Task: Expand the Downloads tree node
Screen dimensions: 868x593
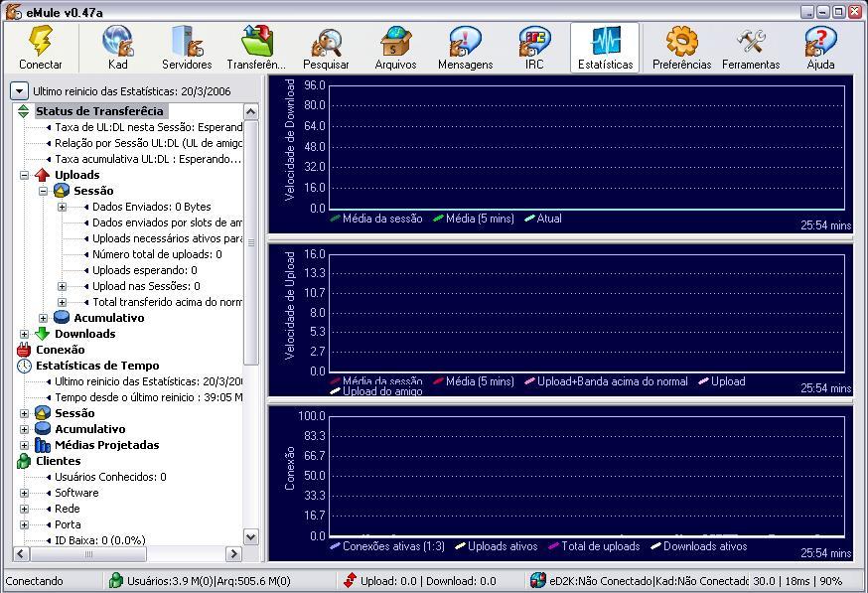Action: pos(25,335)
